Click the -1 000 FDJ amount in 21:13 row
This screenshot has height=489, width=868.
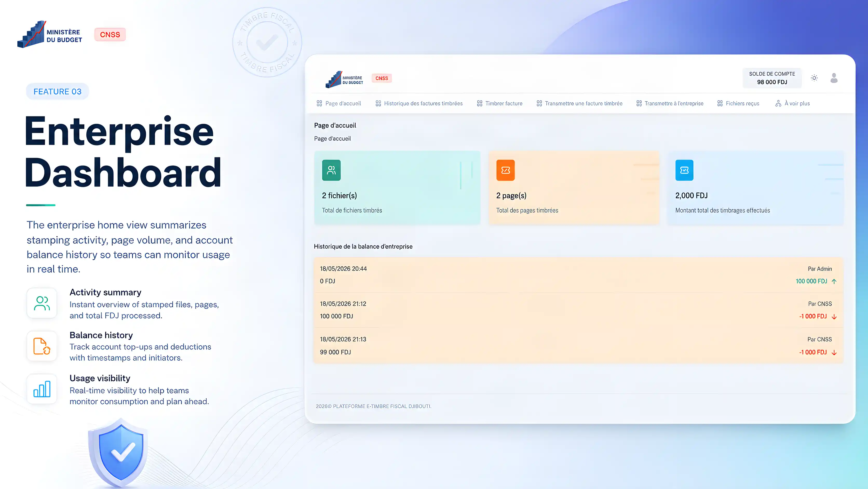pyautogui.click(x=813, y=352)
